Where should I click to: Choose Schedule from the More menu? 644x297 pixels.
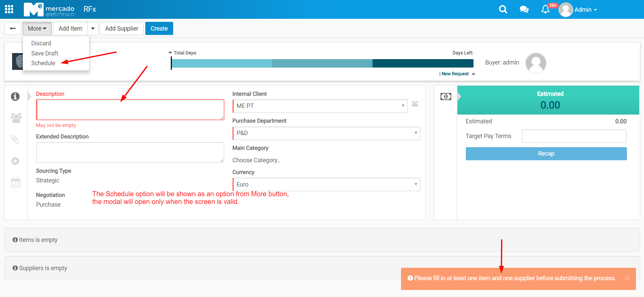(43, 63)
